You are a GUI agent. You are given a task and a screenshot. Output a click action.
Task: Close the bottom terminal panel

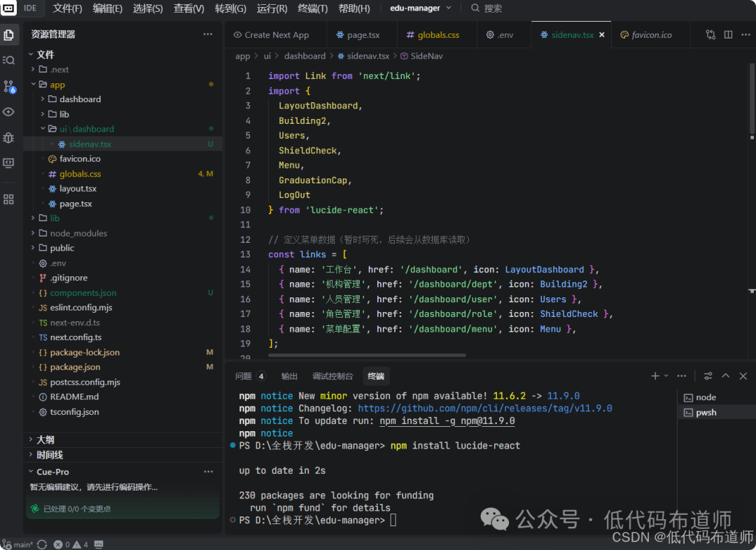743,376
